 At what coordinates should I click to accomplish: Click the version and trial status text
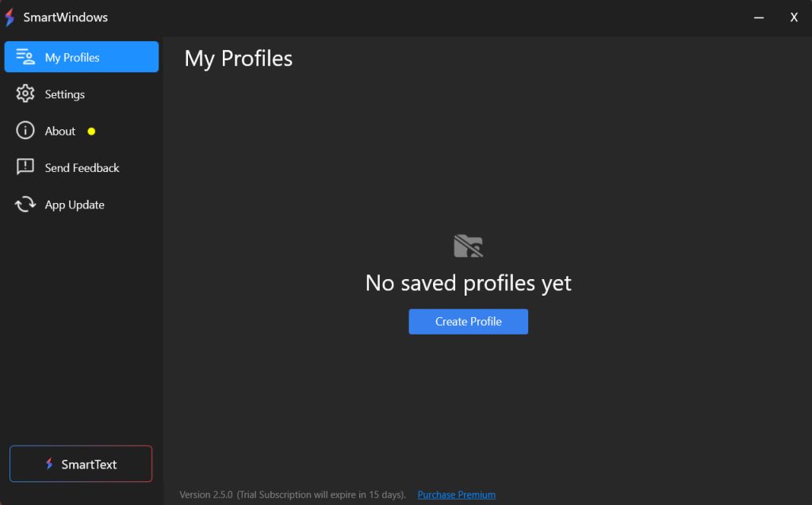[x=293, y=495]
